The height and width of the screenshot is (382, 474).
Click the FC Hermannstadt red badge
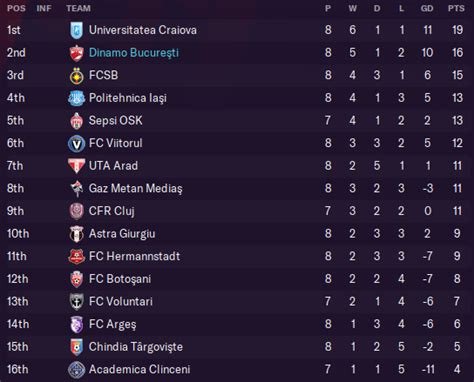[76, 257]
